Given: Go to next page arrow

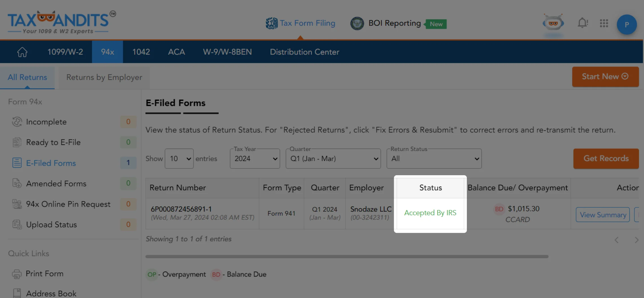Looking at the screenshot, I should click(x=636, y=240).
